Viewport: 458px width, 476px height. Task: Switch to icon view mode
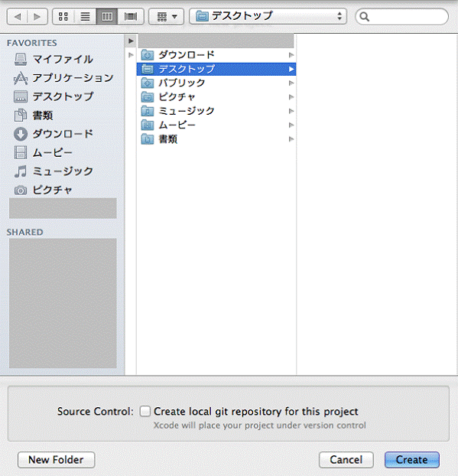(x=63, y=16)
